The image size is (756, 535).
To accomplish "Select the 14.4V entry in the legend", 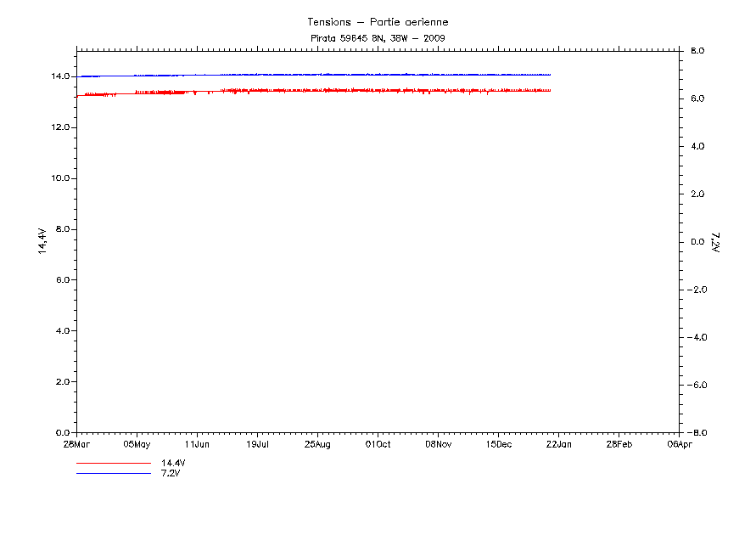I will click(x=173, y=463).
